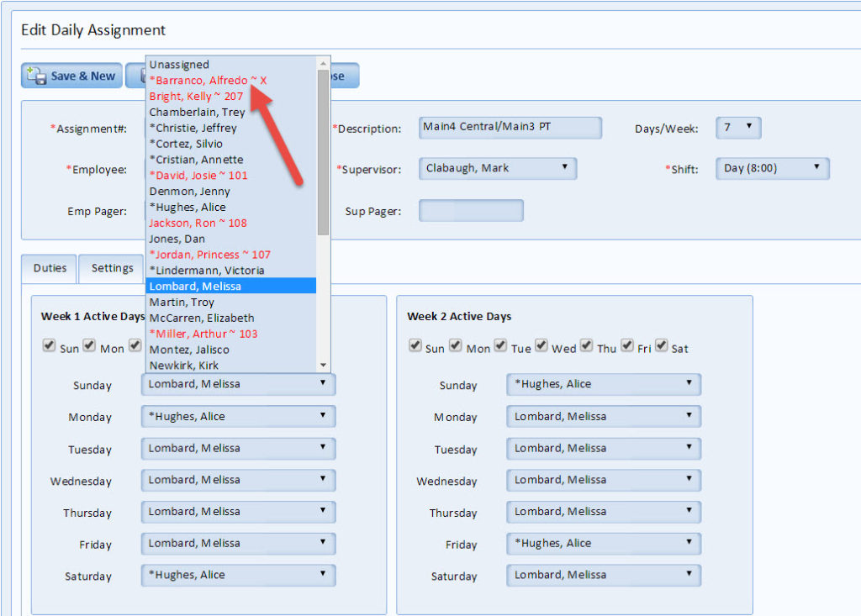861x616 pixels.
Task: Pick Newkirk, Kirk in the list
Action: pos(230,365)
